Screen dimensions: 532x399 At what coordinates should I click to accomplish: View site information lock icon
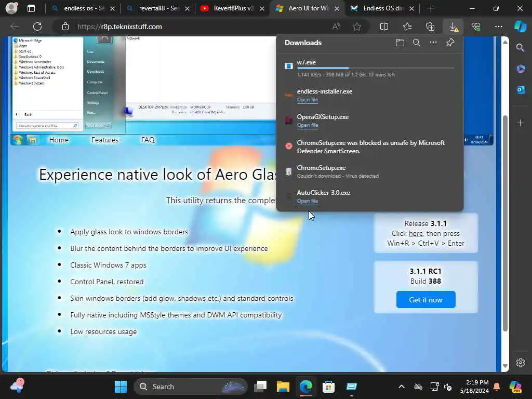point(65,26)
